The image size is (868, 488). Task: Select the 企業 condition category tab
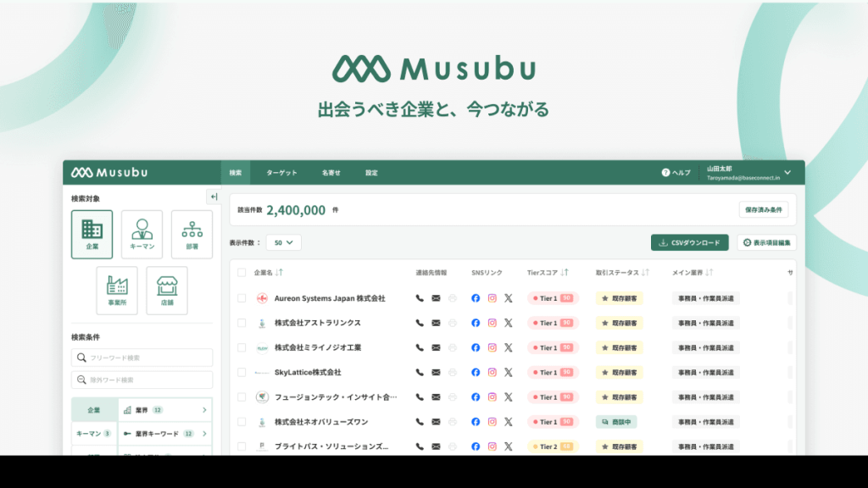(x=94, y=410)
